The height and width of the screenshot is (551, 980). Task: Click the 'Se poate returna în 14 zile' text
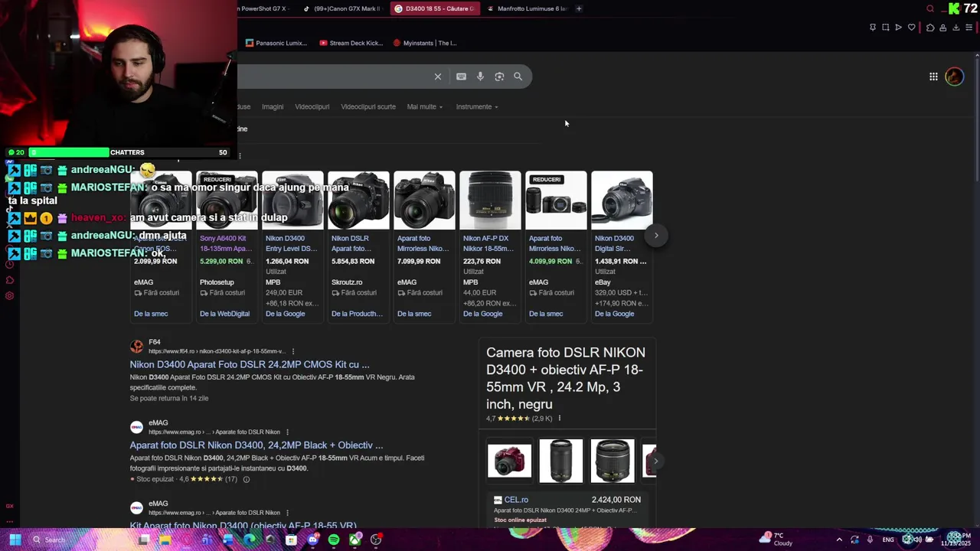[x=169, y=399]
